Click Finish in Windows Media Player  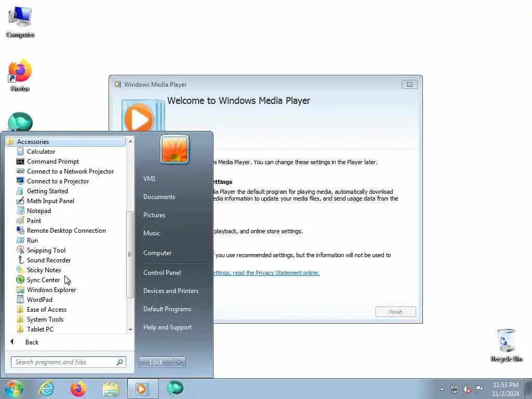pyautogui.click(x=395, y=312)
